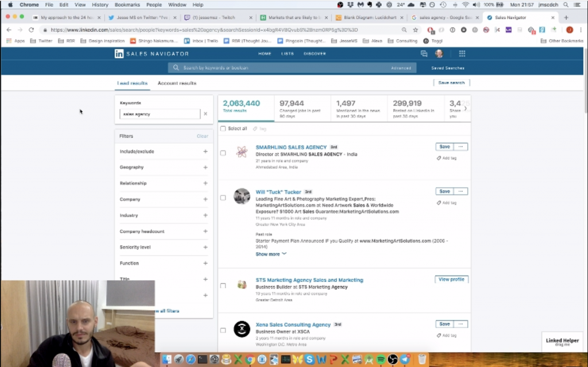Open the Lists menu in navigation

click(287, 53)
